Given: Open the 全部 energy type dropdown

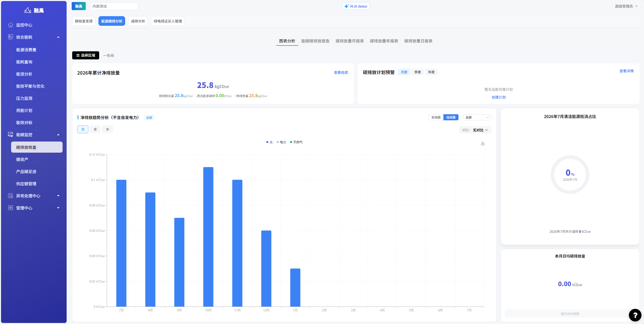Looking at the screenshot, I should click(x=477, y=117).
